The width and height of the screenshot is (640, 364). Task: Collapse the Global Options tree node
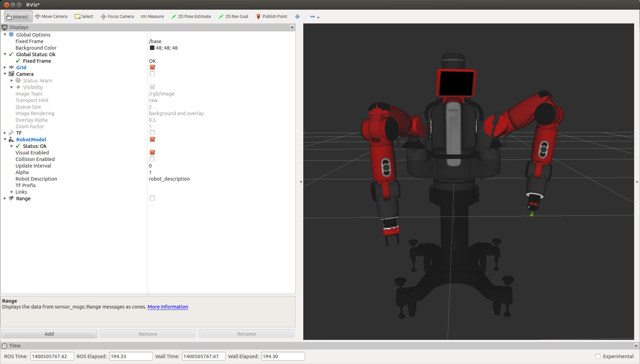click(x=5, y=34)
